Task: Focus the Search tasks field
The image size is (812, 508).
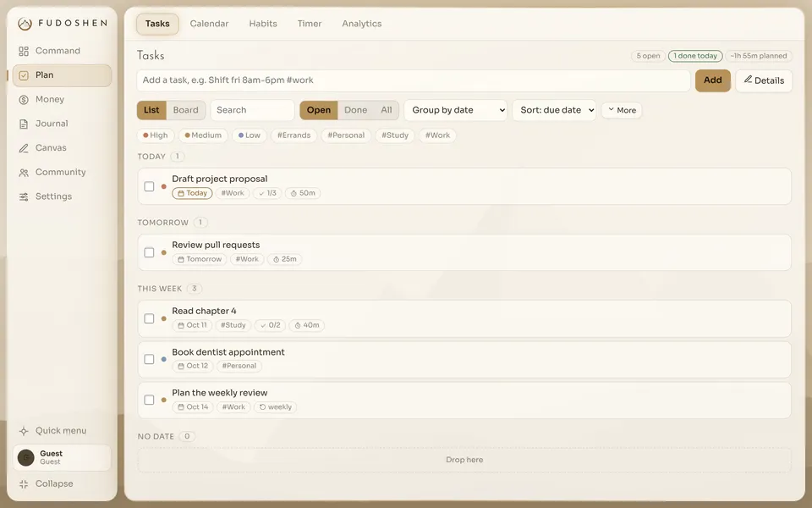Action: point(253,110)
